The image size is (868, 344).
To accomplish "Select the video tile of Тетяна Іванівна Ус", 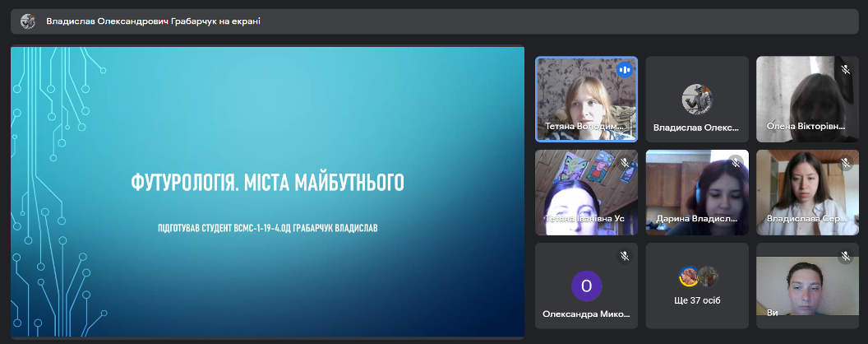I will coord(586,193).
